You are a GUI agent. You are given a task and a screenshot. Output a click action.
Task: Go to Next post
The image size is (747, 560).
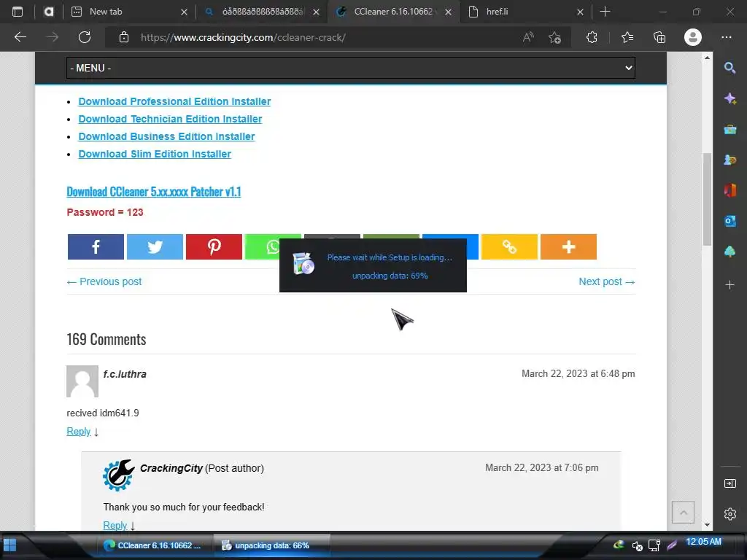607,281
